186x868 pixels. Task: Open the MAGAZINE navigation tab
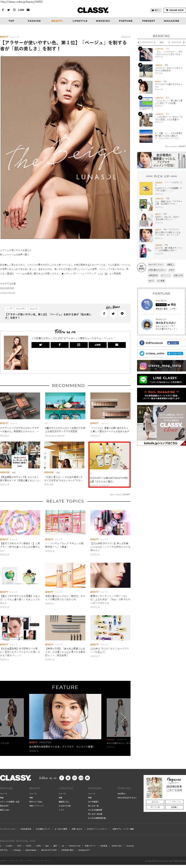[x=171, y=21]
